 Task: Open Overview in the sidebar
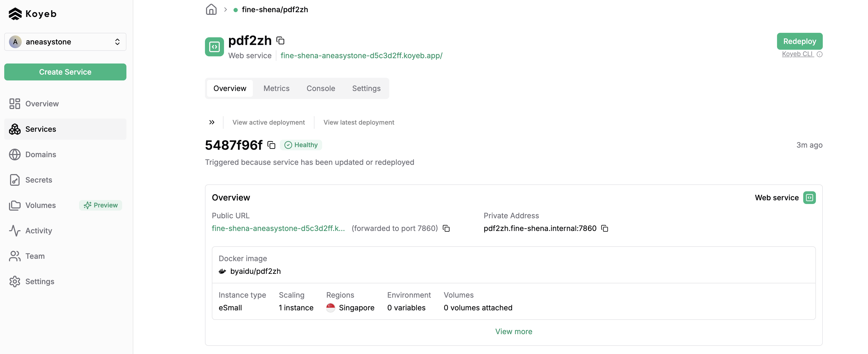click(65, 103)
